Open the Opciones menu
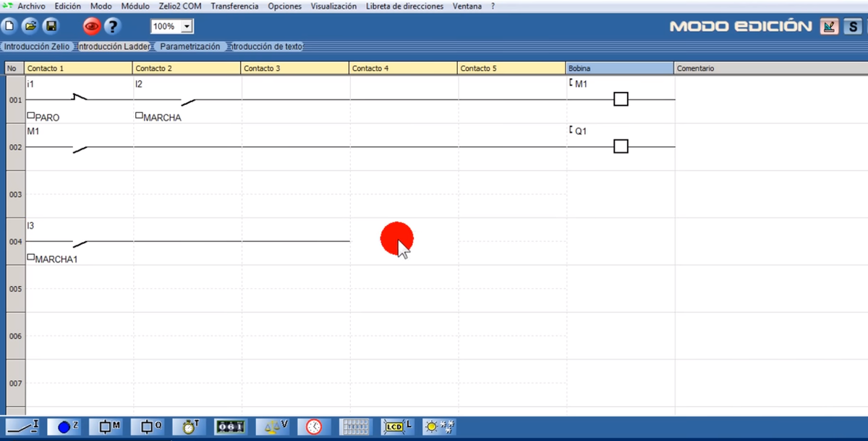This screenshot has height=441, width=868. pos(284,6)
